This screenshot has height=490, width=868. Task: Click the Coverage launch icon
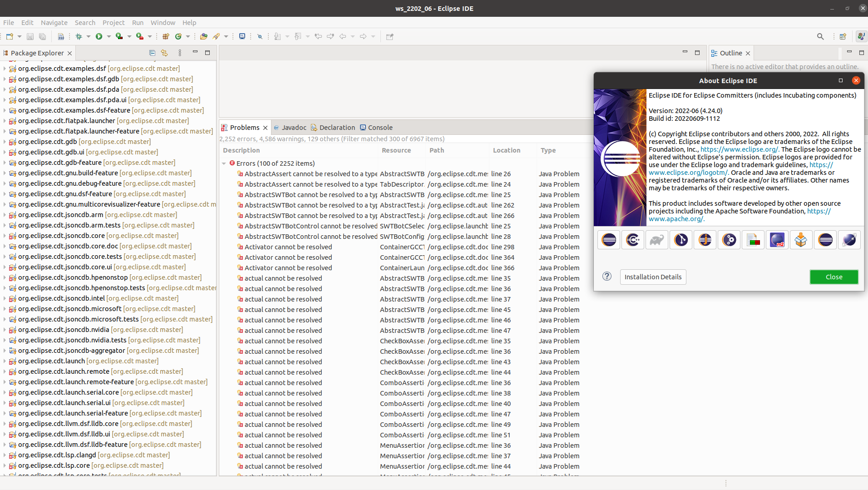119,36
